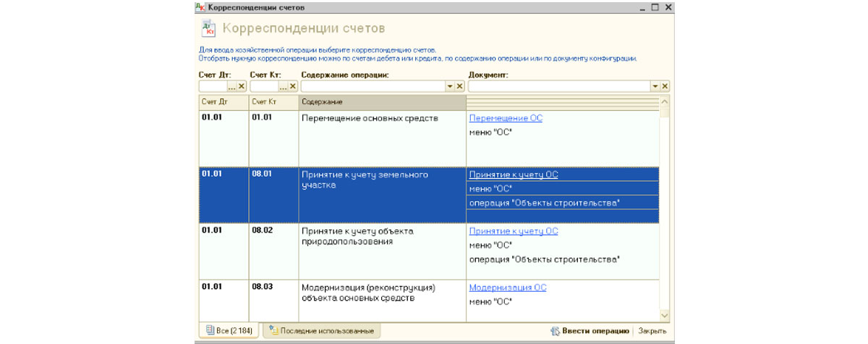
Task: Click the Ввести операцию button
Action: (590, 331)
